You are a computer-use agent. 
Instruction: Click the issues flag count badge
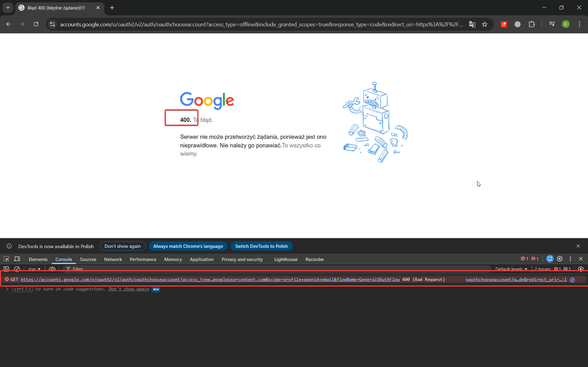(x=535, y=259)
